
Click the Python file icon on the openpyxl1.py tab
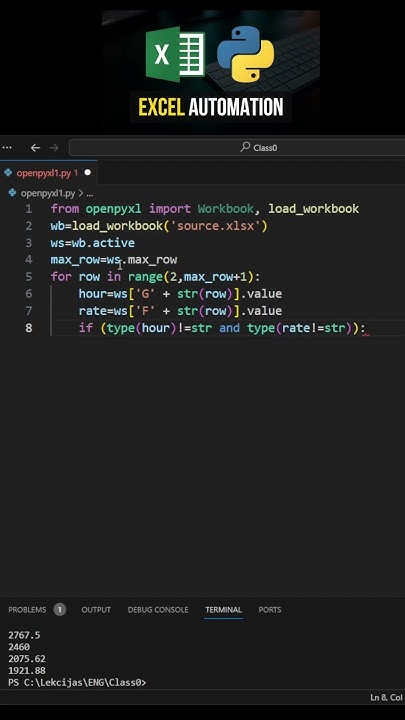pos(8,173)
